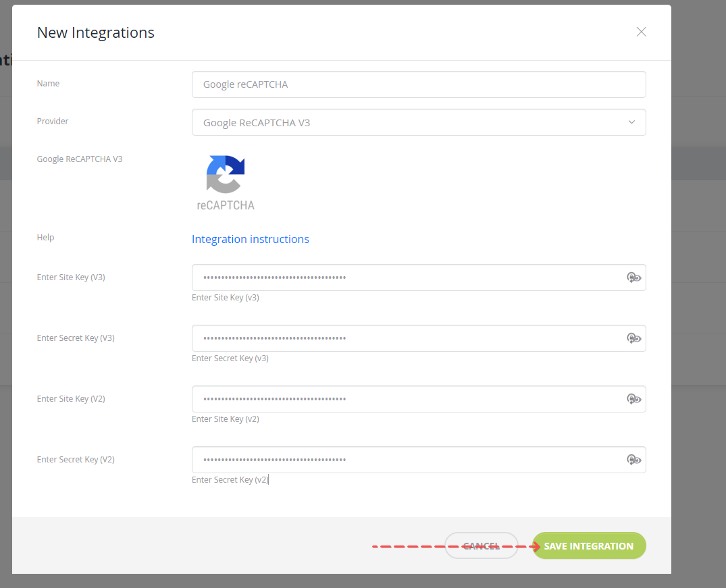Screen dimensions: 726x588
Task: Click the Secret Key (V2) input field
Action: pyautogui.click(x=419, y=459)
